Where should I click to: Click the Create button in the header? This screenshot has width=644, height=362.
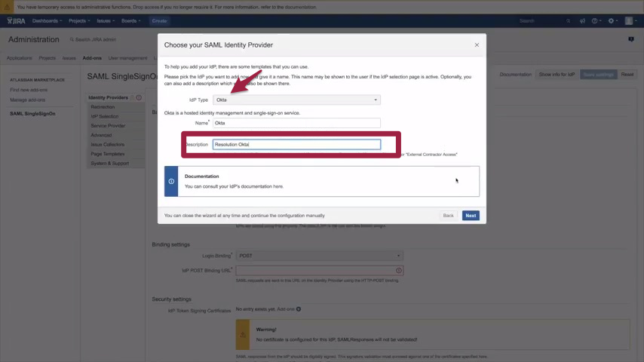159,21
